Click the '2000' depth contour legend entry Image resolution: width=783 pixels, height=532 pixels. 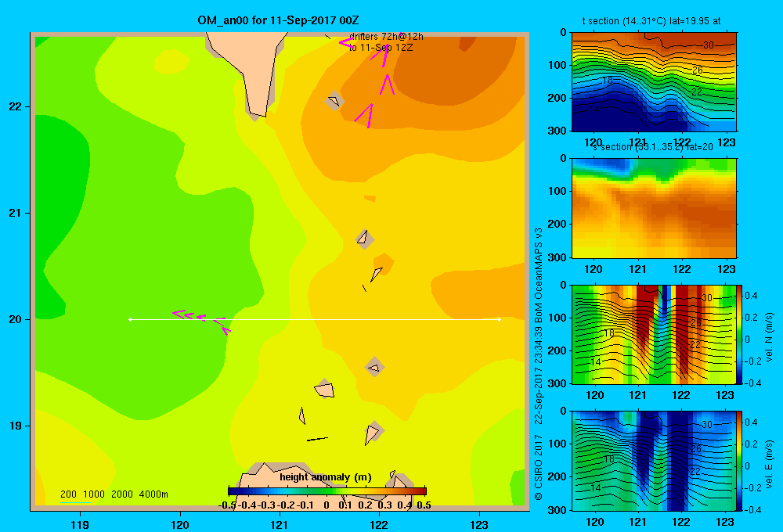tap(122, 494)
